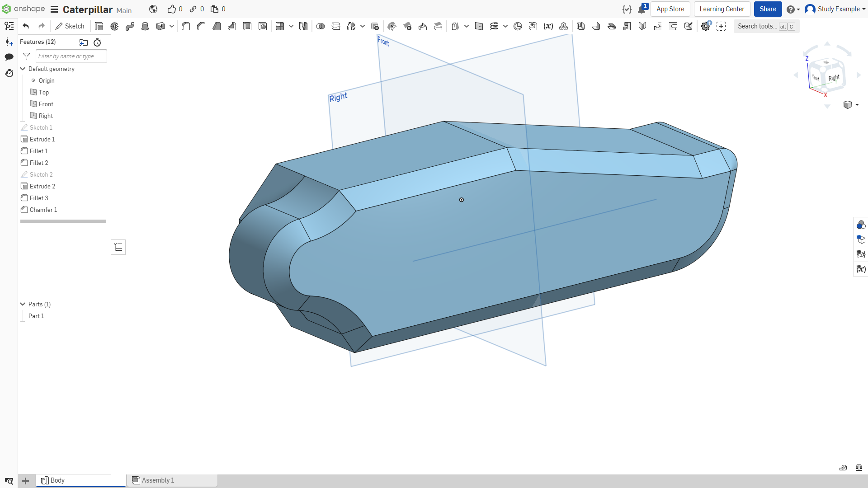Select the Linear pattern tool

(x=280, y=26)
